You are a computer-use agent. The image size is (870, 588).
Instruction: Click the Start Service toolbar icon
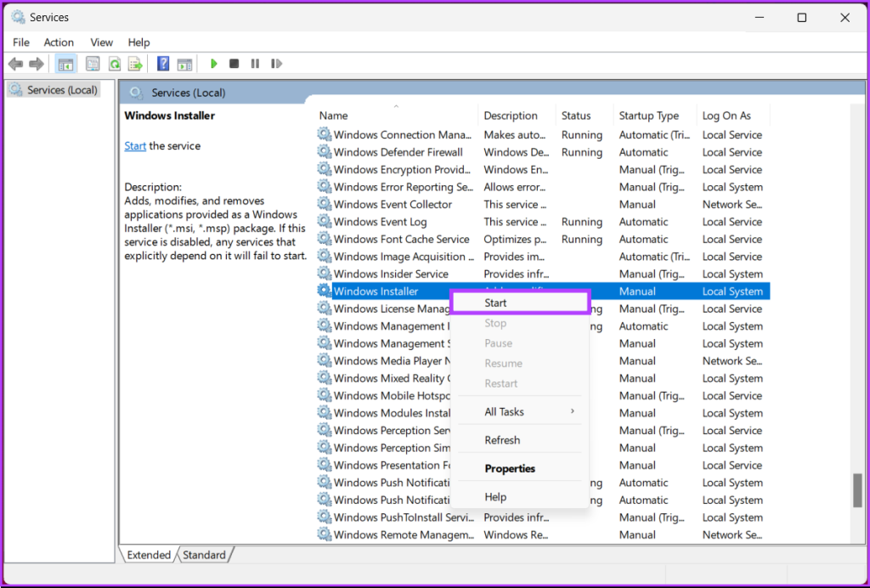point(213,63)
